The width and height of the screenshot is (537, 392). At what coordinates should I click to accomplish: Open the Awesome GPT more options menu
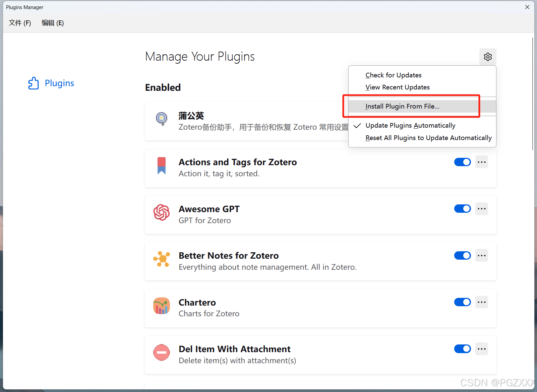click(482, 209)
